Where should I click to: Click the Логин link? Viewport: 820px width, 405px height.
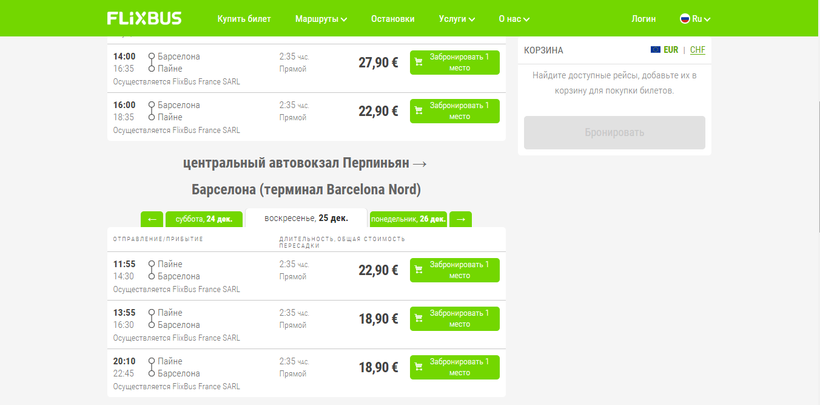pos(644,19)
